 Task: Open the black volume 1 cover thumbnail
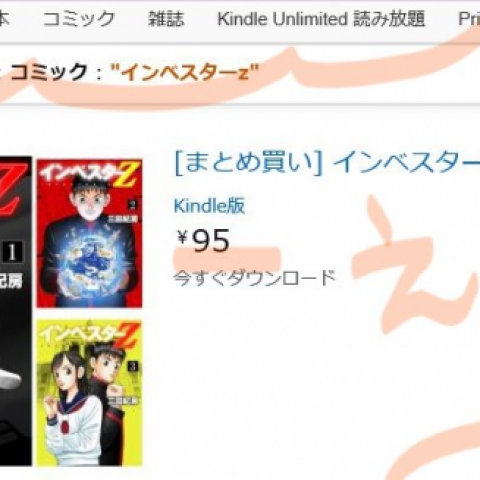16,311
